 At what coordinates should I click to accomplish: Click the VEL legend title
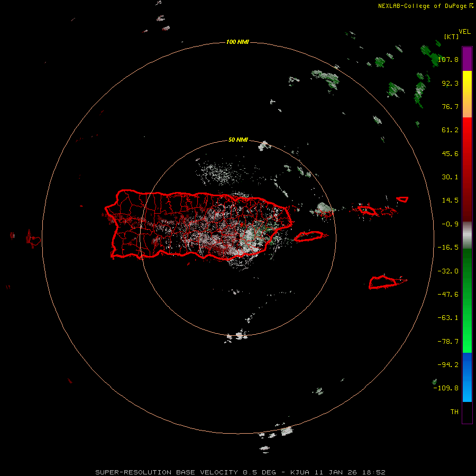pos(464,32)
